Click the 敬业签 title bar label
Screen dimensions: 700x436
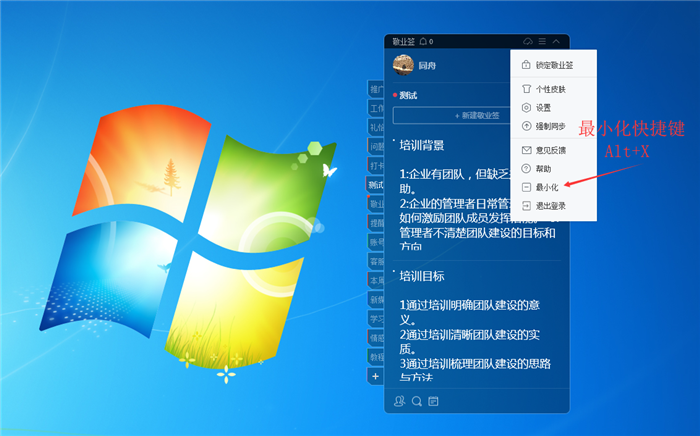[404, 42]
